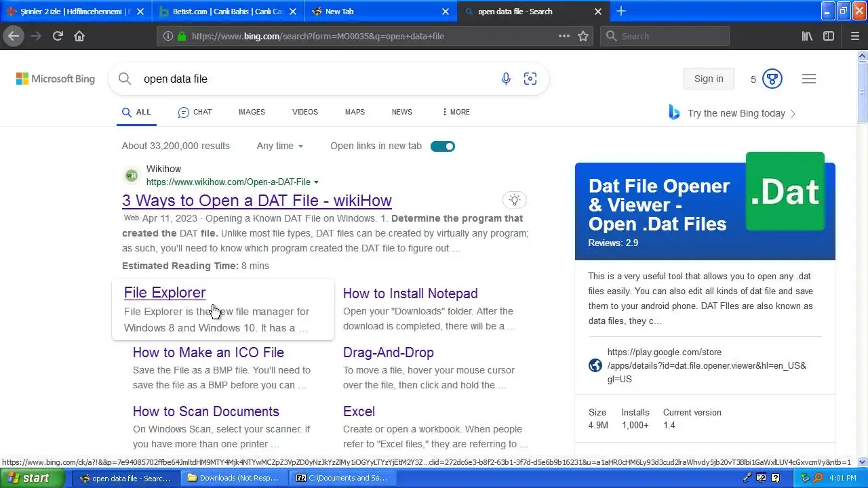Switch to the VIDEOS tab
This screenshot has height=488, width=868.
[305, 112]
